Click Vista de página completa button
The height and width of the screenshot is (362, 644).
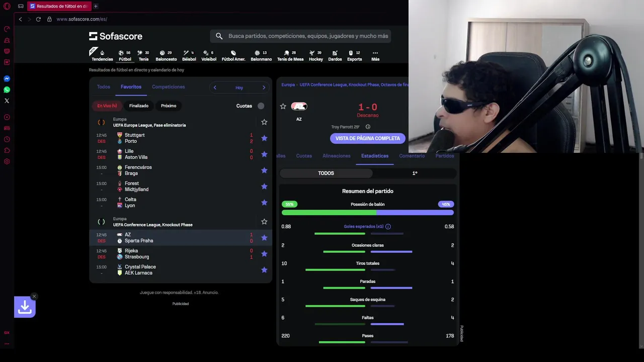point(368,138)
